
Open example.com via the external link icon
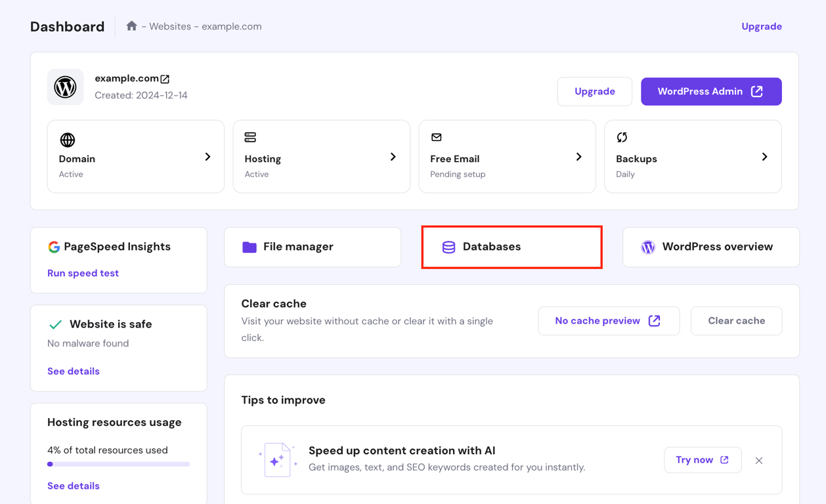click(164, 77)
